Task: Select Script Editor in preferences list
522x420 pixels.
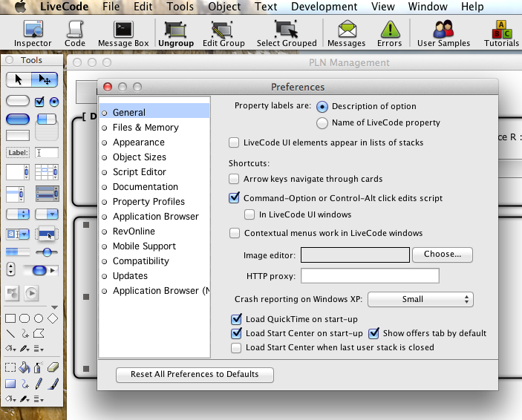Action: pyautogui.click(x=139, y=172)
